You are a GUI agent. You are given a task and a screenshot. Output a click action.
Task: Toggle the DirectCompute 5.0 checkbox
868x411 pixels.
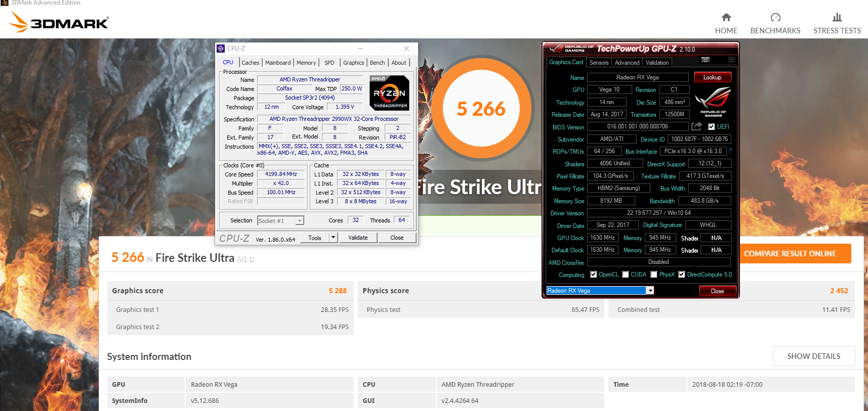[x=682, y=275]
